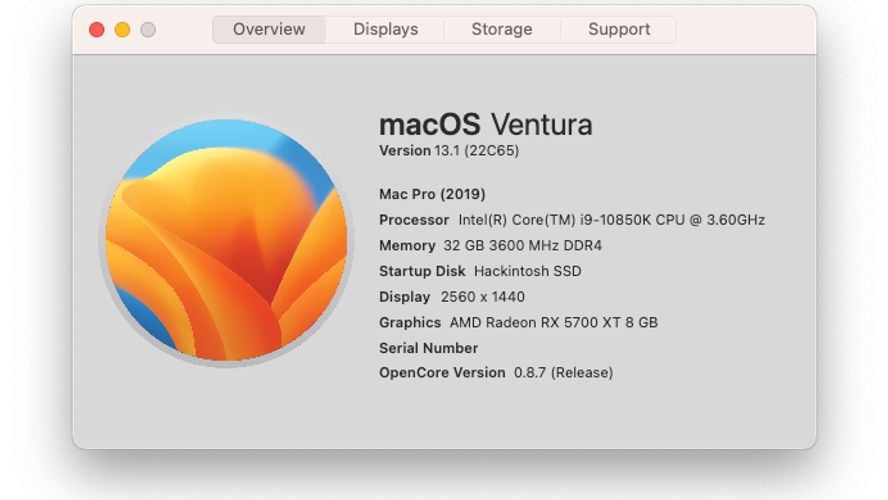Click the macOS Ventura heading
Image resolution: width=888 pixels, height=500 pixels.
point(485,125)
